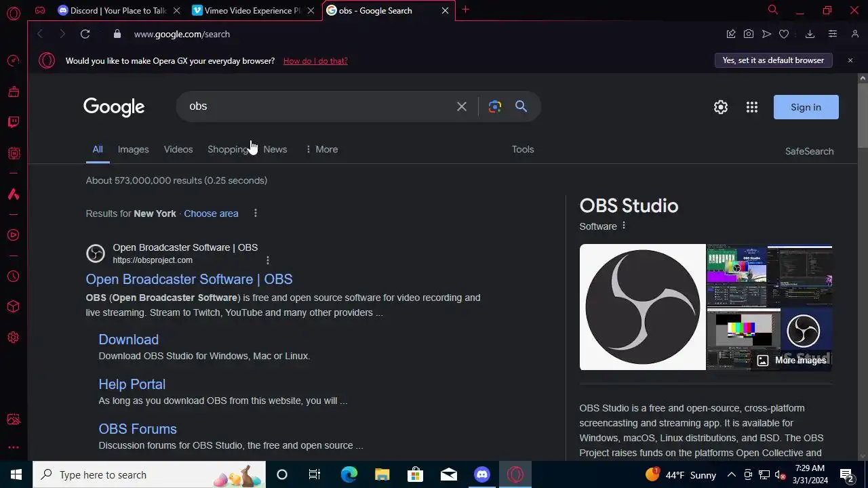Select the Videos search filter
Viewport: 868px width, 488px height.
[178, 149]
